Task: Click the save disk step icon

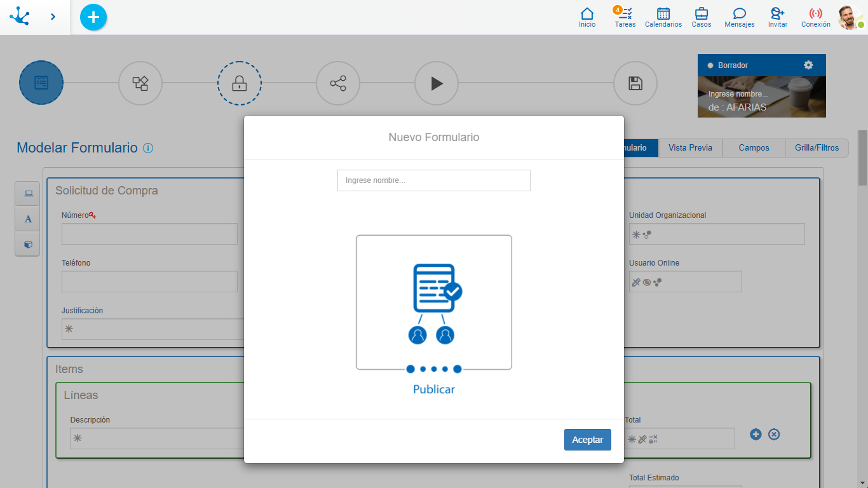Action: [635, 83]
